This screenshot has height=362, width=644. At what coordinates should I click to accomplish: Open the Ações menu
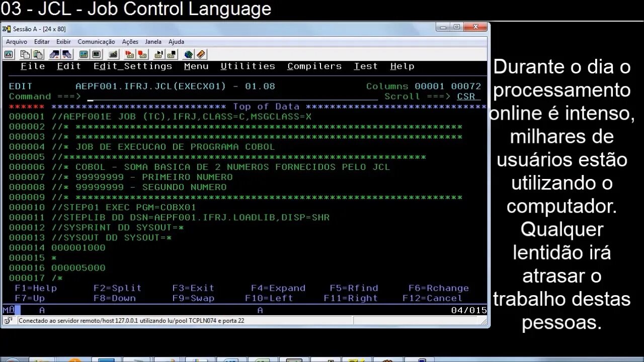(130, 42)
